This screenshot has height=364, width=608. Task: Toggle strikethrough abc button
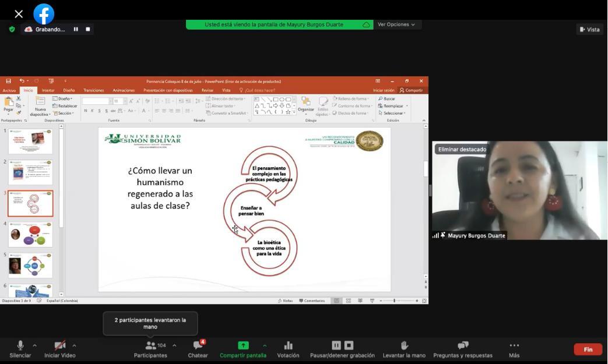[x=113, y=111]
